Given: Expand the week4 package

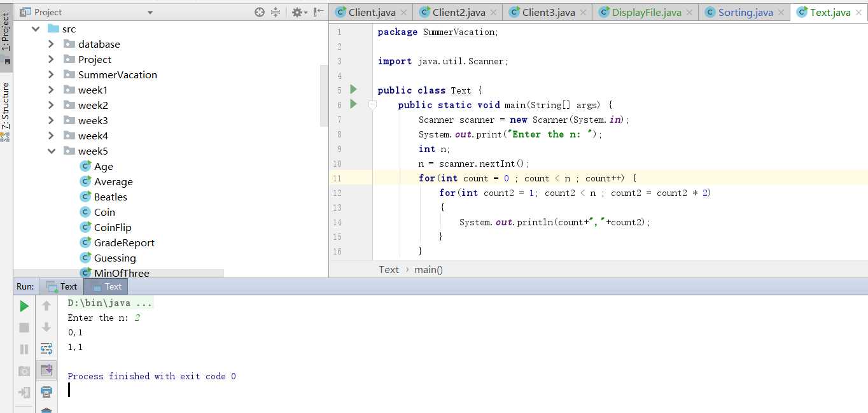Looking at the screenshot, I should (51, 136).
